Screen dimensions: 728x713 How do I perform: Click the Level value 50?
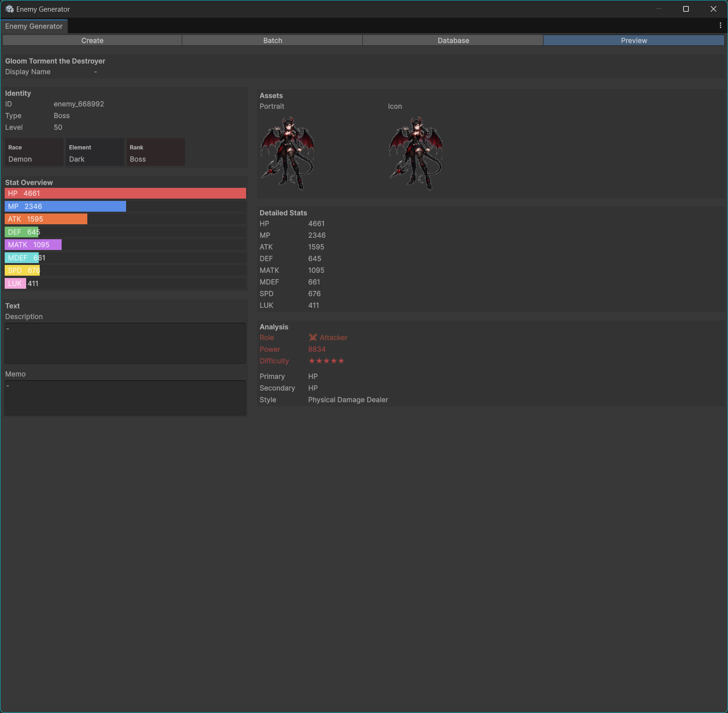click(x=58, y=128)
